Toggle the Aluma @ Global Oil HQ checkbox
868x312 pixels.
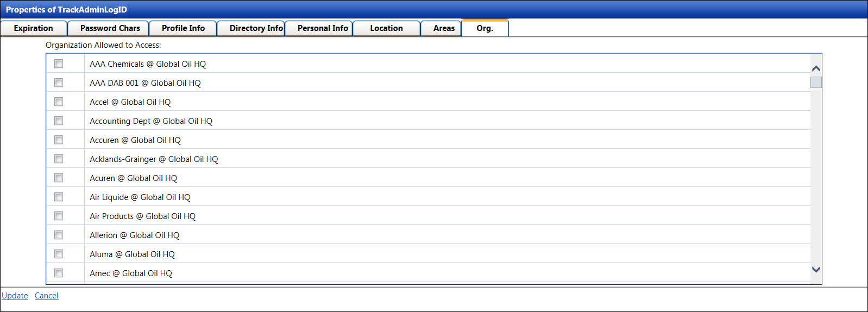[x=59, y=254]
